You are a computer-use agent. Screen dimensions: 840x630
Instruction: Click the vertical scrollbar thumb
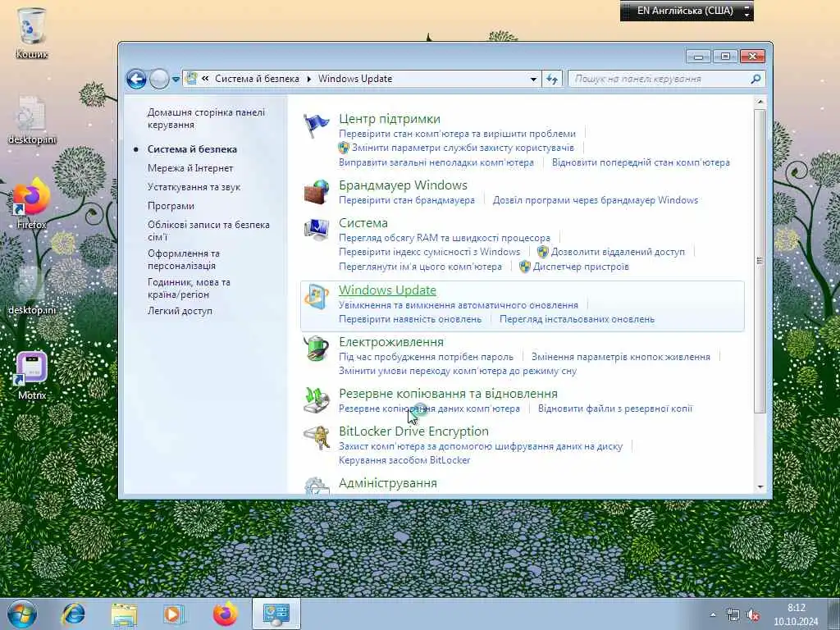point(759,261)
